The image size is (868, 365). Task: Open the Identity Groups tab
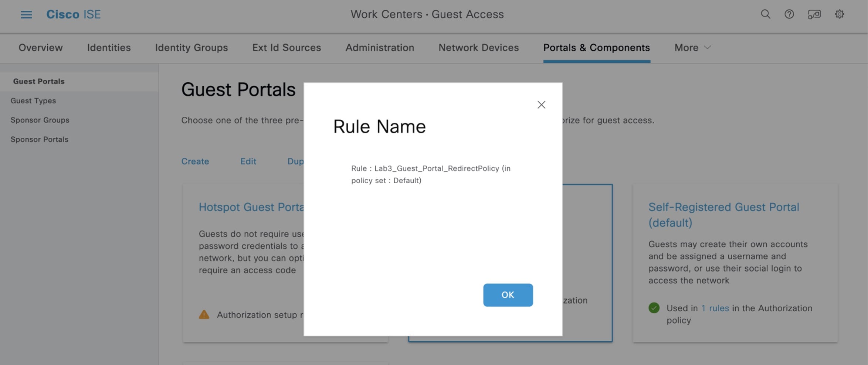tap(191, 48)
